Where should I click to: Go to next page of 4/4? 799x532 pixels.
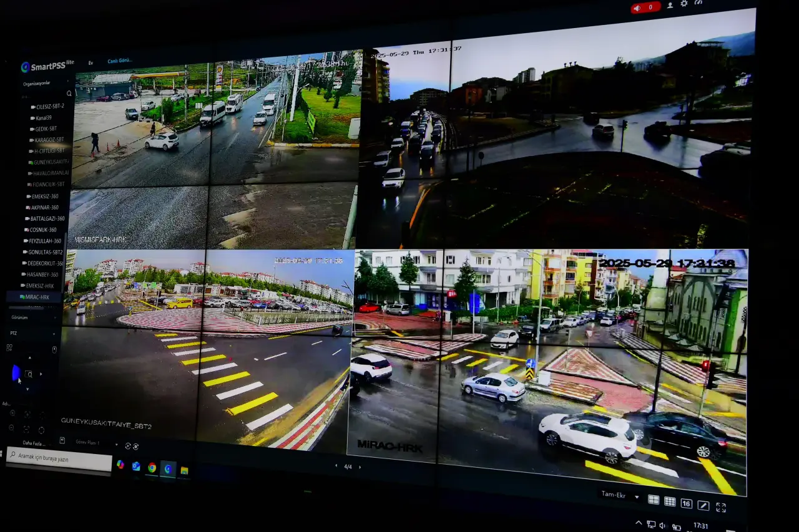(360, 467)
